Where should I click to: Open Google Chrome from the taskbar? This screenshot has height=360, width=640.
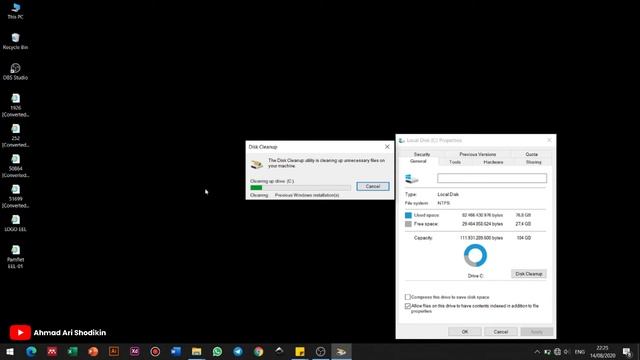pos(258,351)
